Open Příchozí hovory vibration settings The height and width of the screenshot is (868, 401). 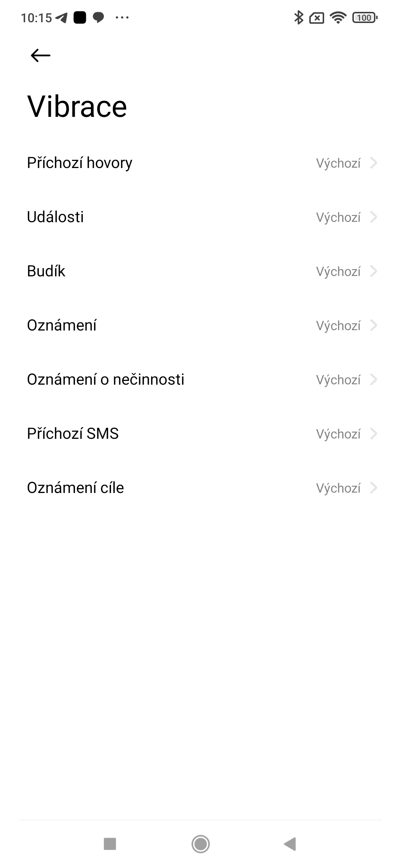tap(79, 163)
